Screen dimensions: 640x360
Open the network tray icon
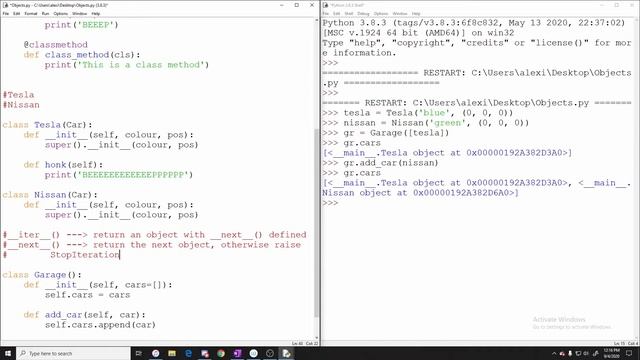[578, 353]
